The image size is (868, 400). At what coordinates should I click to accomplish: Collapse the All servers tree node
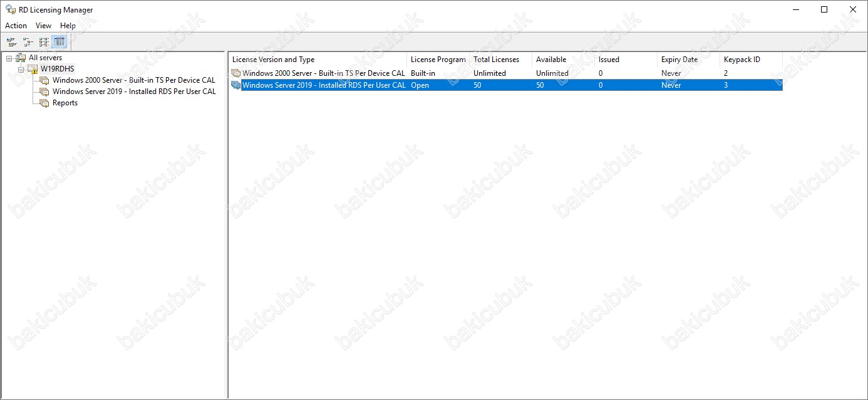click(9, 58)
